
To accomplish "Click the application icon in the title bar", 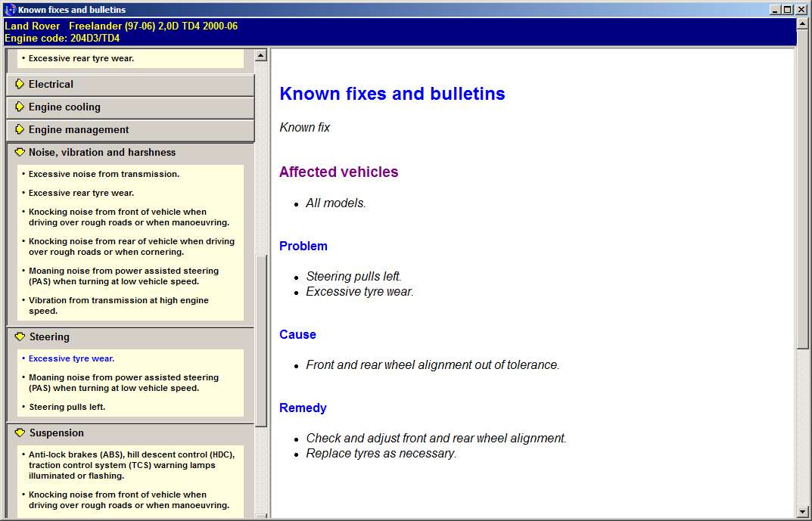I will [10, 9].
